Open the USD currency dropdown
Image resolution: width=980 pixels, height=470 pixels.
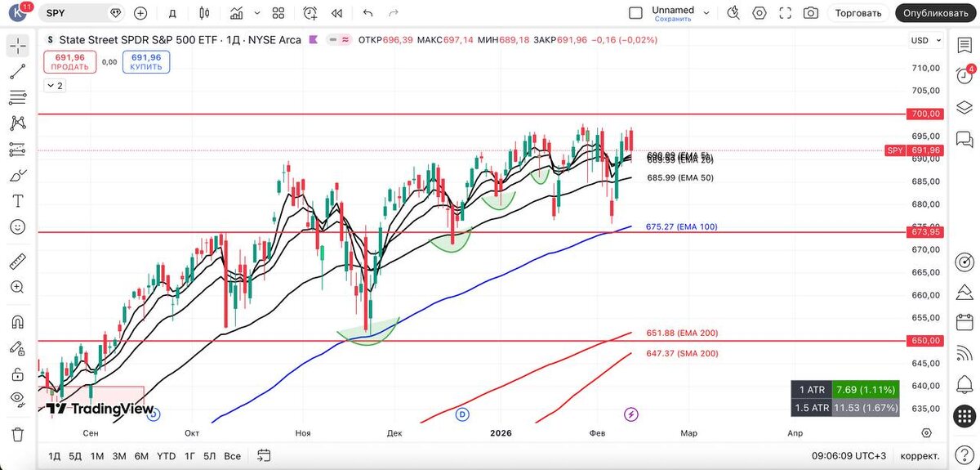point(924,41)
